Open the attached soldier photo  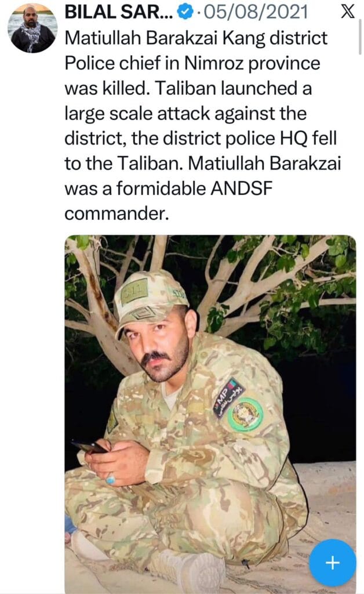coord(210,414)
